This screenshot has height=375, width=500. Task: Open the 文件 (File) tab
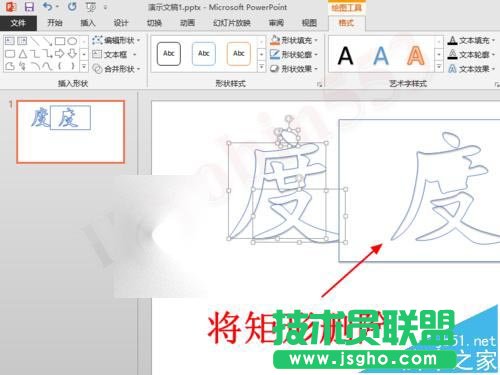pos(18,23)
